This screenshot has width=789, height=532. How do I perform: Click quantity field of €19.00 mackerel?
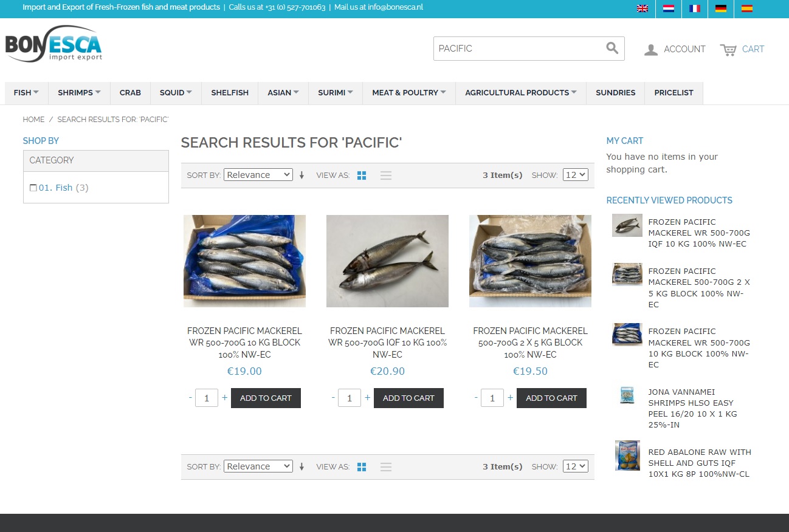[207, 398]
